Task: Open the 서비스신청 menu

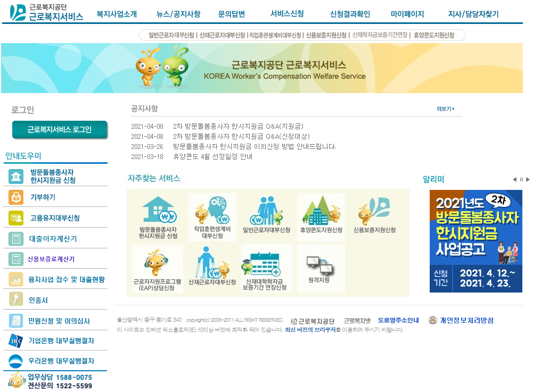Action: 287,14
